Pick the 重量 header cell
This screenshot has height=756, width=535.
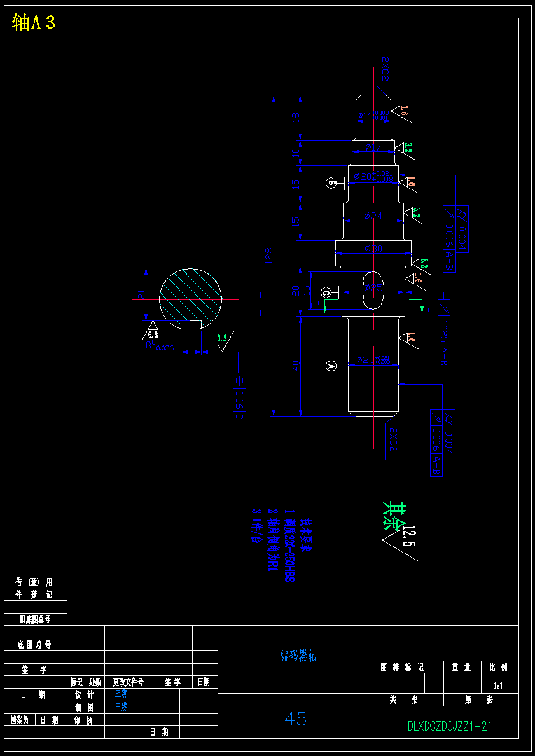[x=462, y=667]
